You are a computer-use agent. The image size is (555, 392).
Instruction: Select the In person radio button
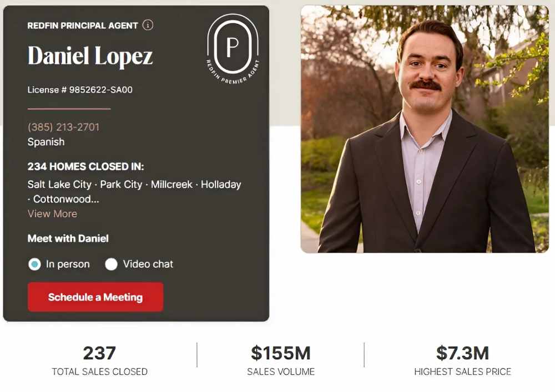pos(33,264)
